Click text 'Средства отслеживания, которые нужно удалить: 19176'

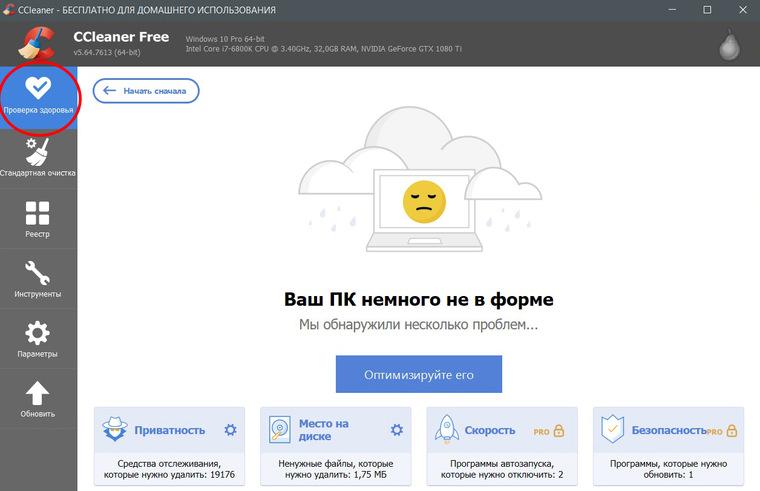[169, 469]
